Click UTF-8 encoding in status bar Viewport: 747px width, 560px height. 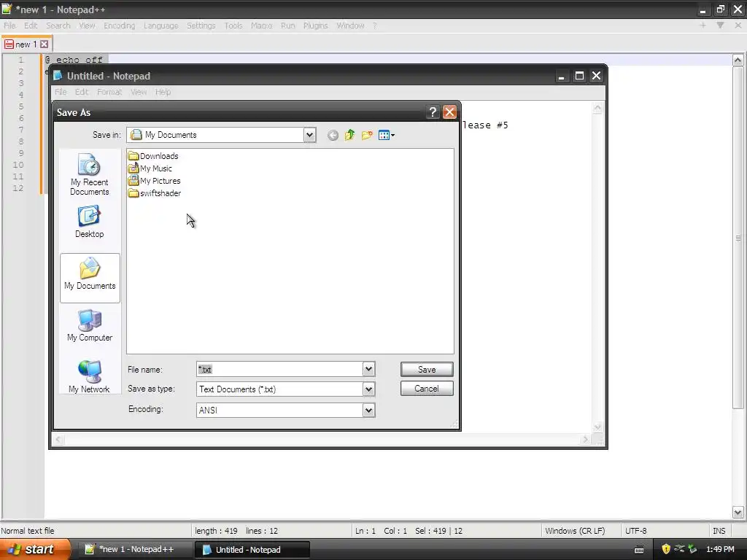click(636, 531)
